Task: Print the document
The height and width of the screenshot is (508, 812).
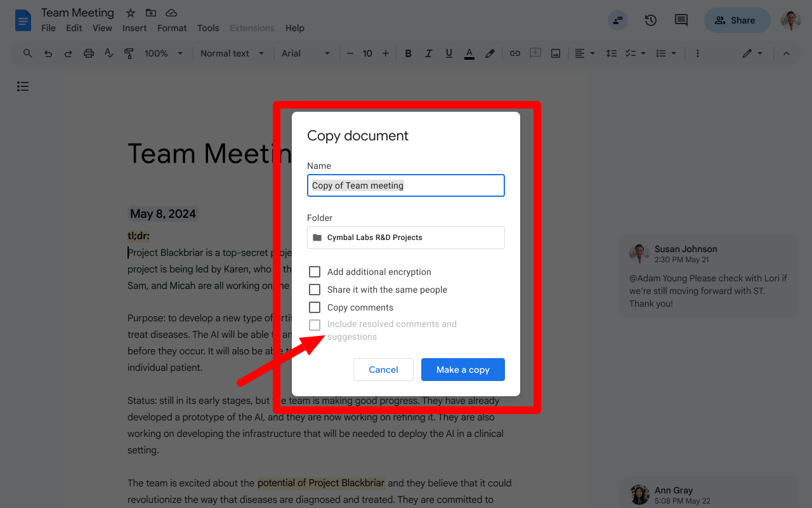Action: point(89,53)
